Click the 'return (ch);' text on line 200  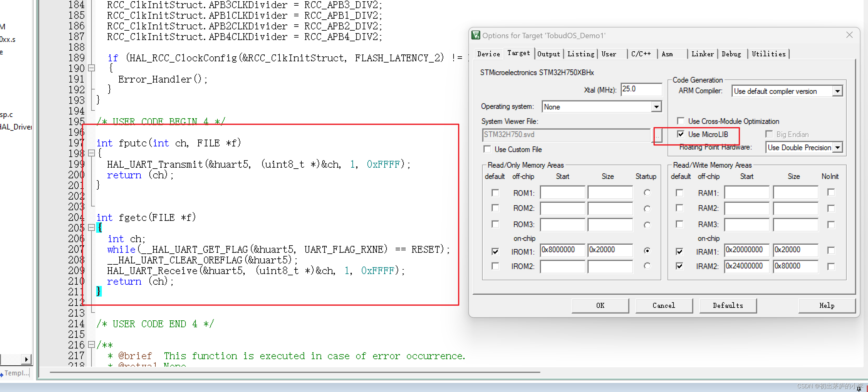pyautogui.click(x=140, y=175)
